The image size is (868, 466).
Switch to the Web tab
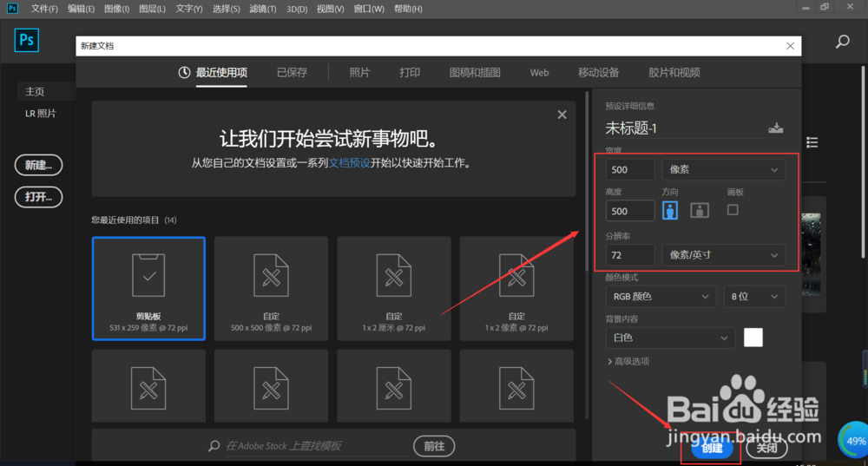pyautogui.click(x=539, y=73)
